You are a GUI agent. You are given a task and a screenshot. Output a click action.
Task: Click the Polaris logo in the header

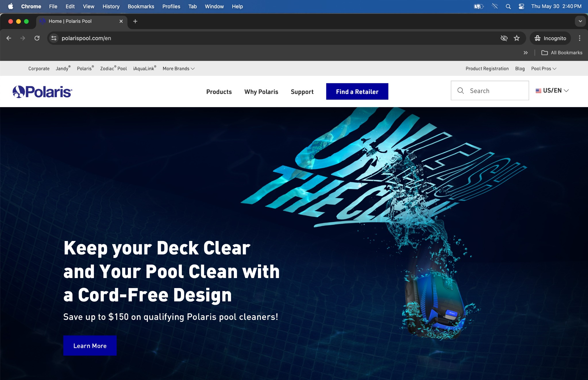43,92
